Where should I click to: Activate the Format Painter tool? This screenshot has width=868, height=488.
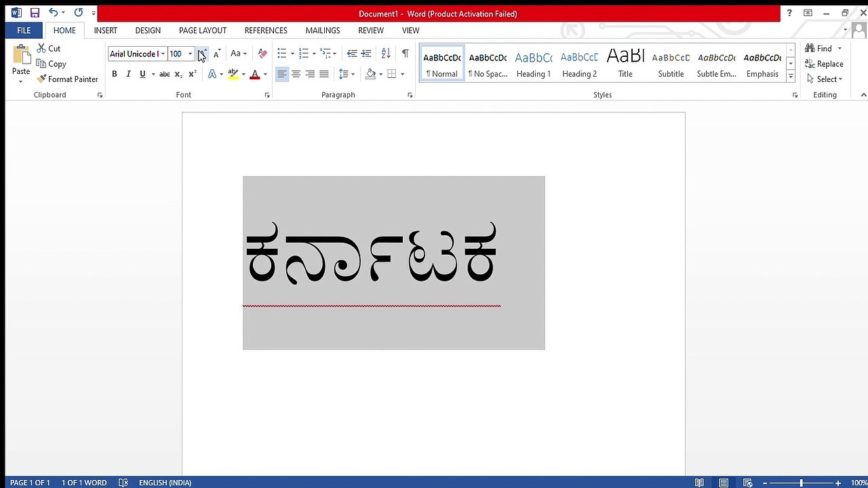pos(68,79)
